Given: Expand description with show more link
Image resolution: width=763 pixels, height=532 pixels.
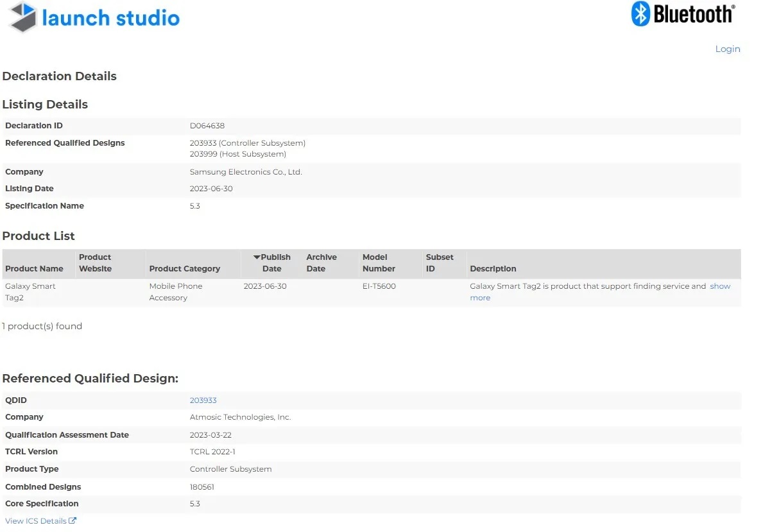Looking at the screenshot, I should point(719,286).
